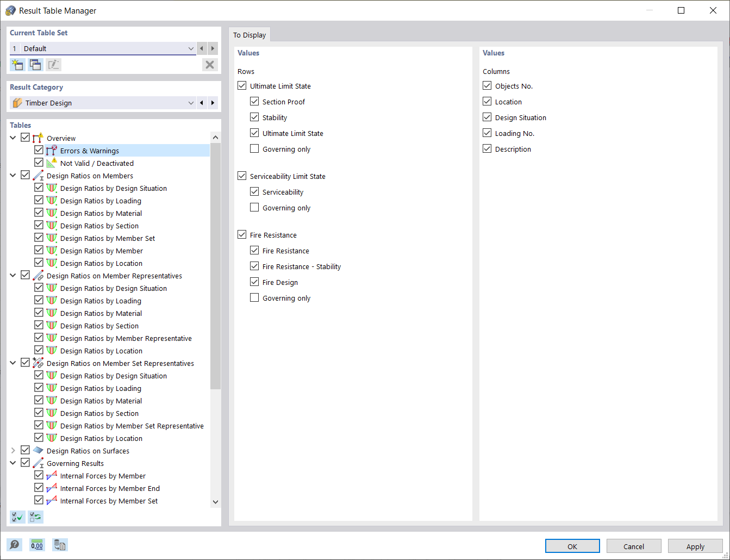Open the Current Table Set dropdown
730x560 pixels.
pyautogui.click(x=190, y=48)
